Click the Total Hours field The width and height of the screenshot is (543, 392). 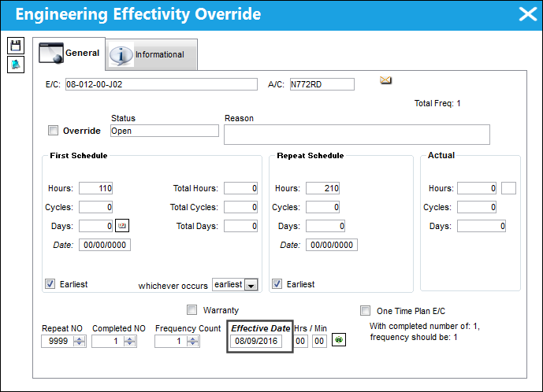(240, 188)
